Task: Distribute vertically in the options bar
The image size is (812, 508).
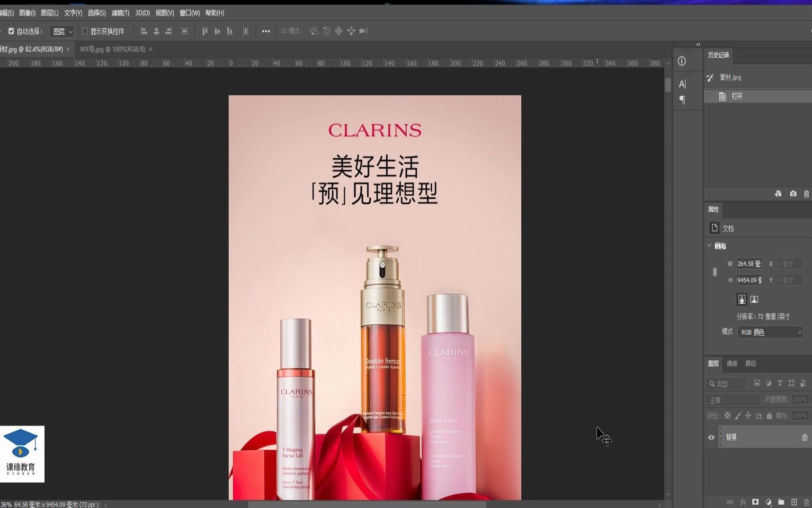Action: point(185,31)
